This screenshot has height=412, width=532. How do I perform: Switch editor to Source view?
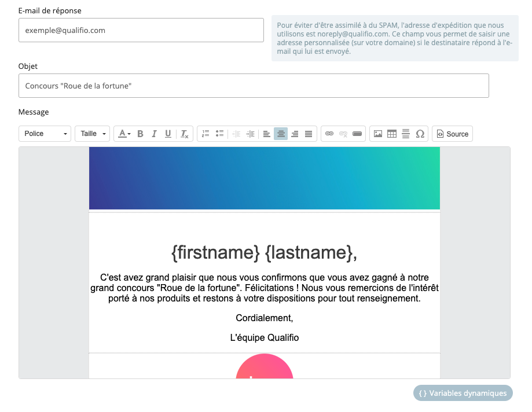(x=452, y=134)
